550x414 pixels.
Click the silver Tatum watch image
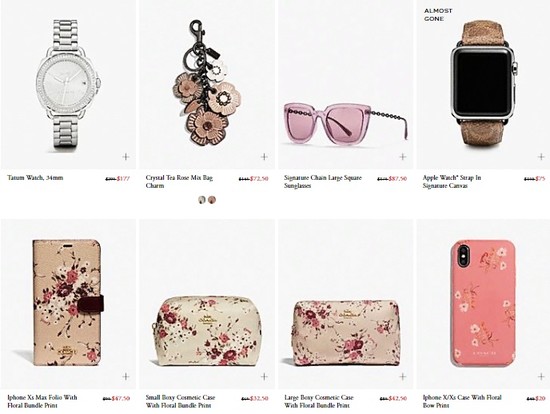[68, 84]
